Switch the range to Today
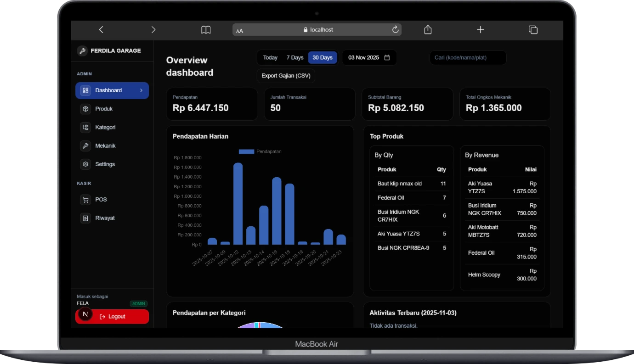The width and height of the screenshot is (634, 364). 270,58
